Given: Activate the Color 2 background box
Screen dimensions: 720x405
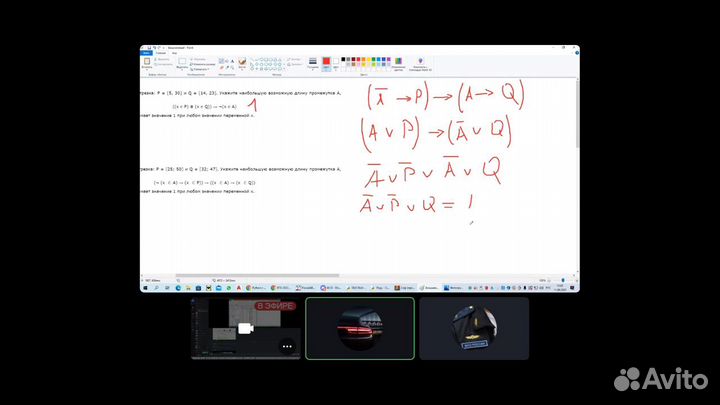Looking at the screenshot, I should 335,62.
